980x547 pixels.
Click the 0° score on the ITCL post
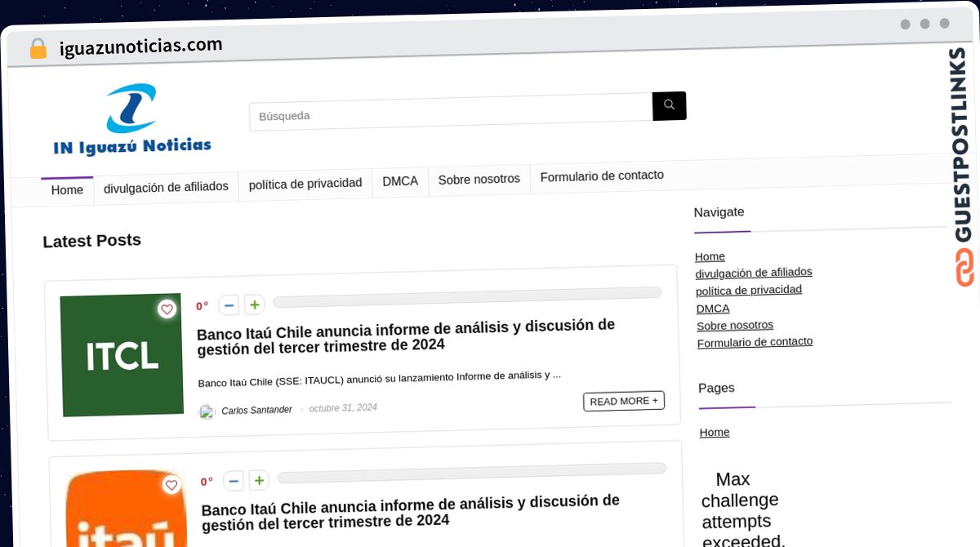(x=202, y=306)
